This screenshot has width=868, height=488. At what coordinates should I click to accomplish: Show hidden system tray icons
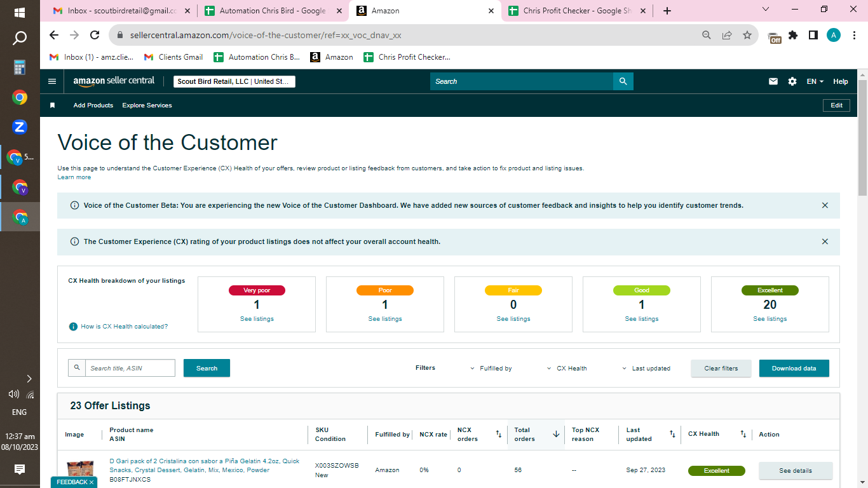point(29,379)
